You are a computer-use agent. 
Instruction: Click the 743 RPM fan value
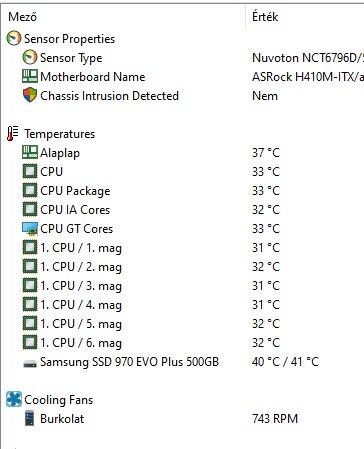tap(275, 419)
